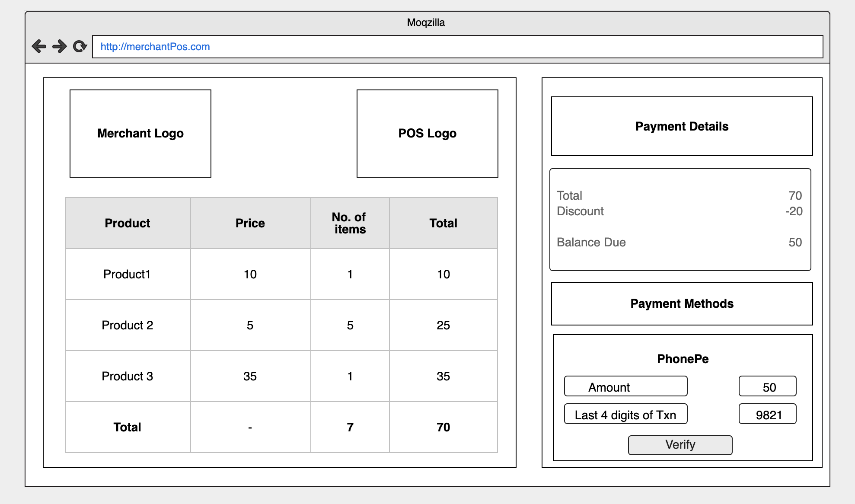Click the Last 4 digits of Txn label
Screen dimensions: 855x504
point(625,414)
